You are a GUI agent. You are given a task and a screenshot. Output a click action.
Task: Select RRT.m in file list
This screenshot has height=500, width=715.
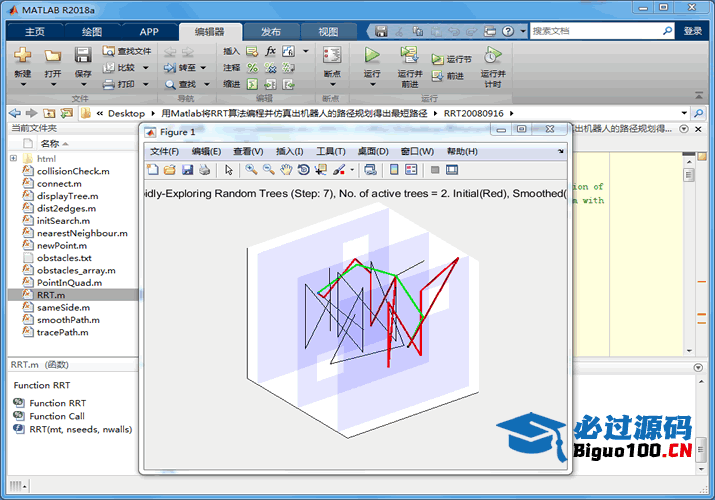click(73, 295)
